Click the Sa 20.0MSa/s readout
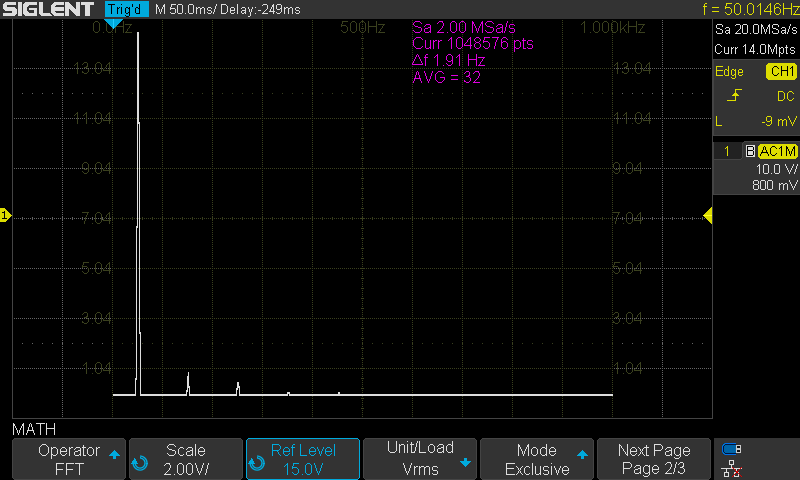This screenshot has height=480, width=800. point(756,29)
